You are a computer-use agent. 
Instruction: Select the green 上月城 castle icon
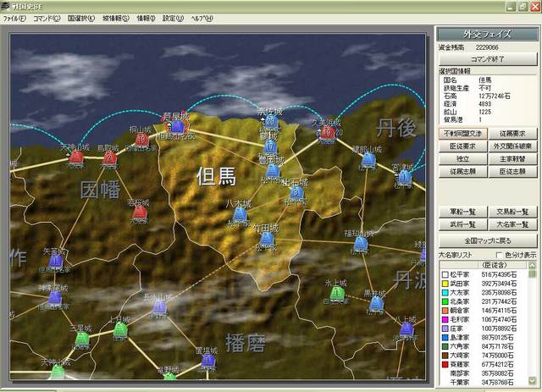point(120,329)
